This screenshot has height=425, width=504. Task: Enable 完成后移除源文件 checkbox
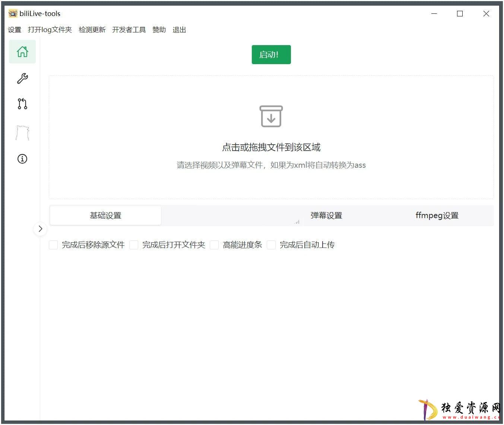pos(53,245)
